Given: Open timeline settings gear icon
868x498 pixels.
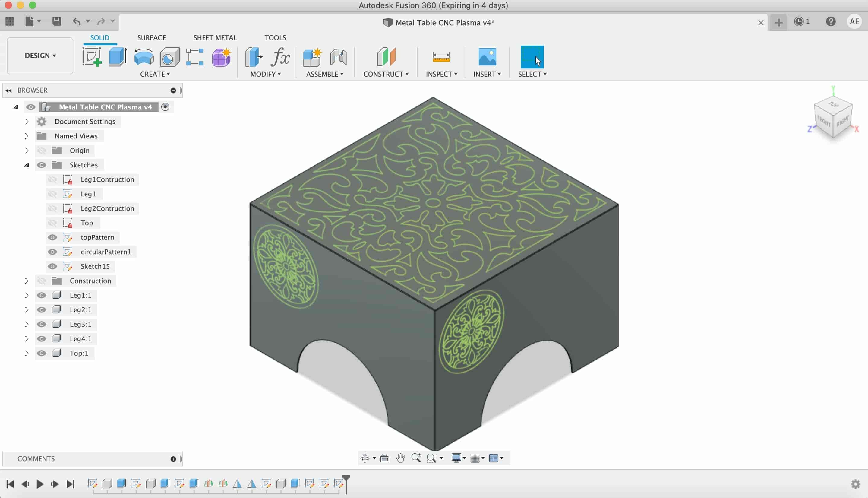Looking at the screenshot, I should pos(855,484).
